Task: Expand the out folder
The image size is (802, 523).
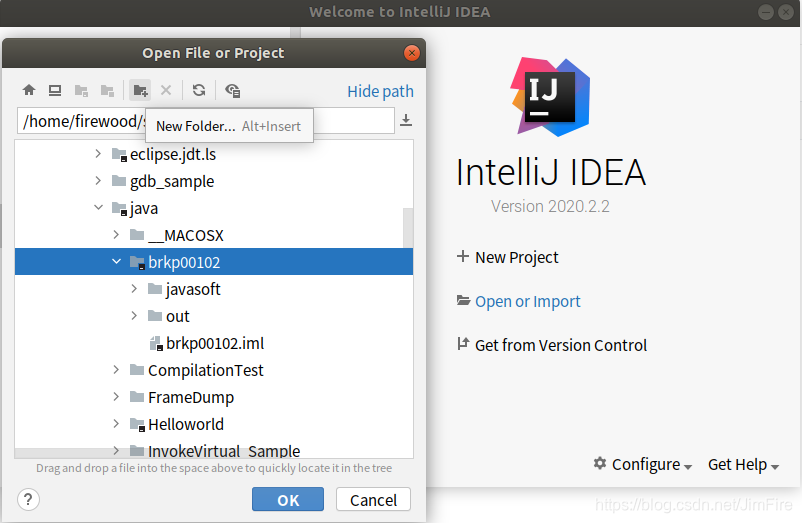Action: tap(134, 315)
